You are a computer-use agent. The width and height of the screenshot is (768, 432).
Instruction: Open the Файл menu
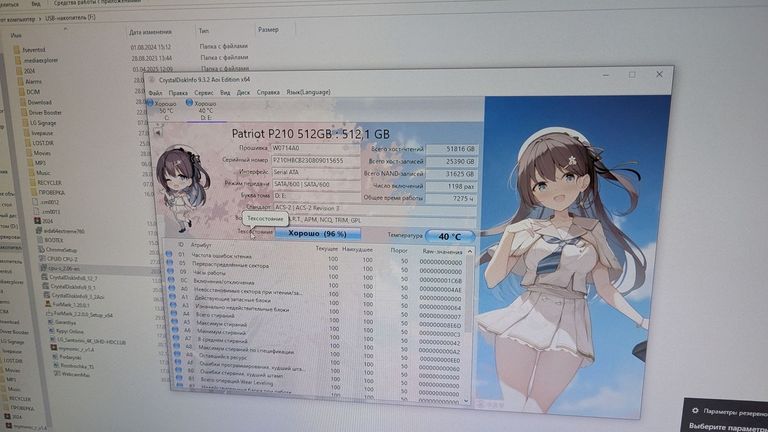(x=155, y=92)
